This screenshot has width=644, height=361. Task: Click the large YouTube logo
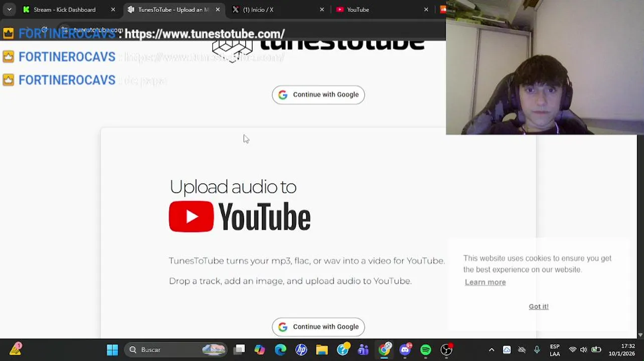click(x=240, y=217)
